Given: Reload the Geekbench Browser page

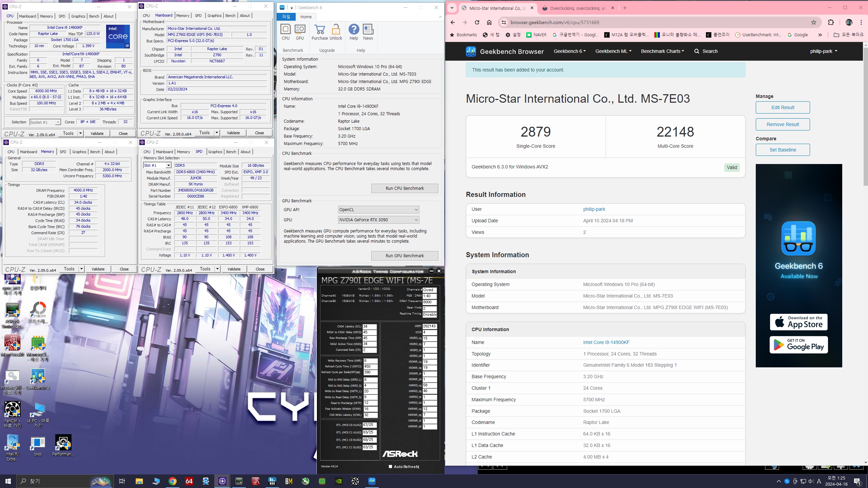Looking at the screenshot, I should click(477, 22).
